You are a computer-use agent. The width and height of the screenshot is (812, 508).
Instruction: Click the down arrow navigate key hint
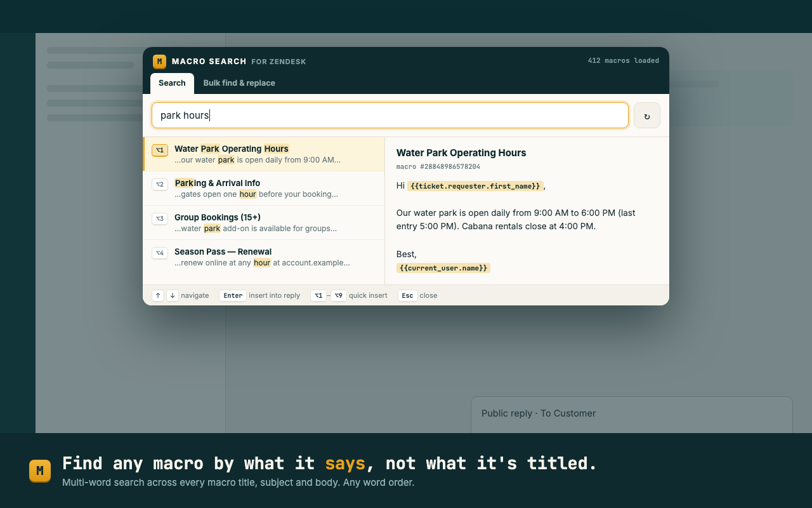(x=173, y=296)
